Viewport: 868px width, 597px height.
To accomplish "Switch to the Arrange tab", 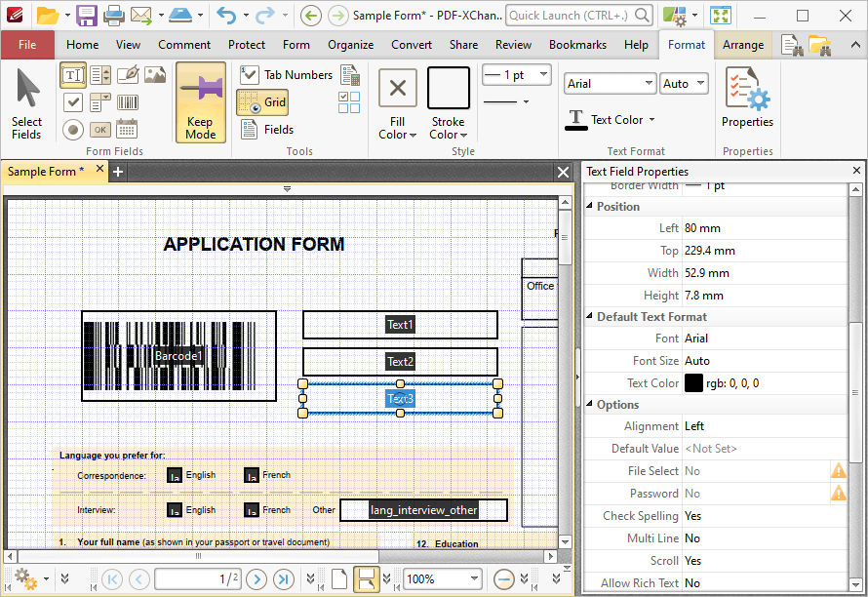I will (743, 45).
